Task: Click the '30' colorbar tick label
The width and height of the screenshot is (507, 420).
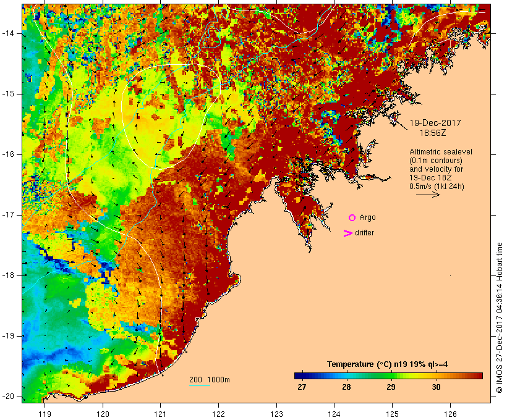Action: click(x=436, y=387)
